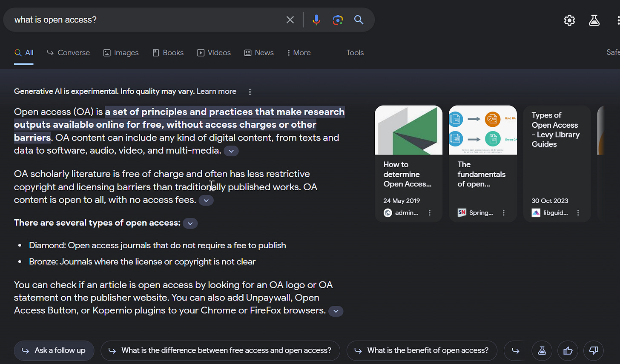Click the admin site favicon on first card
Image resolution: width=620 pixels, height=364 pixels.
coord(387,213)
